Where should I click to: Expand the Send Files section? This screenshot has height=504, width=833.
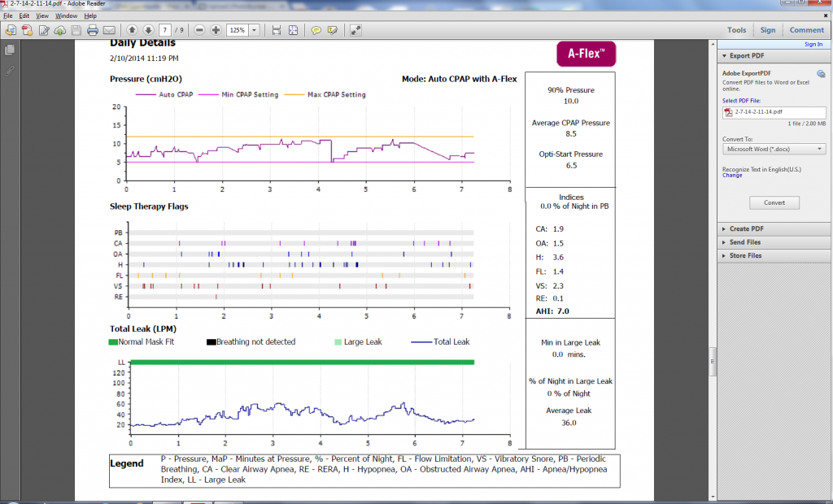[724, 242]
